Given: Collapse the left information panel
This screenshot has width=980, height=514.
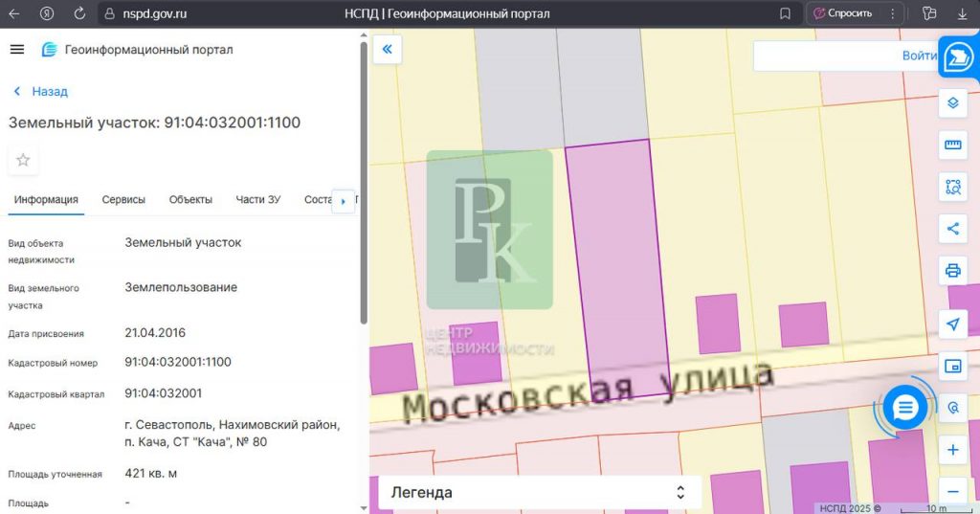Looking at the screenshot, I should point(387,50).
